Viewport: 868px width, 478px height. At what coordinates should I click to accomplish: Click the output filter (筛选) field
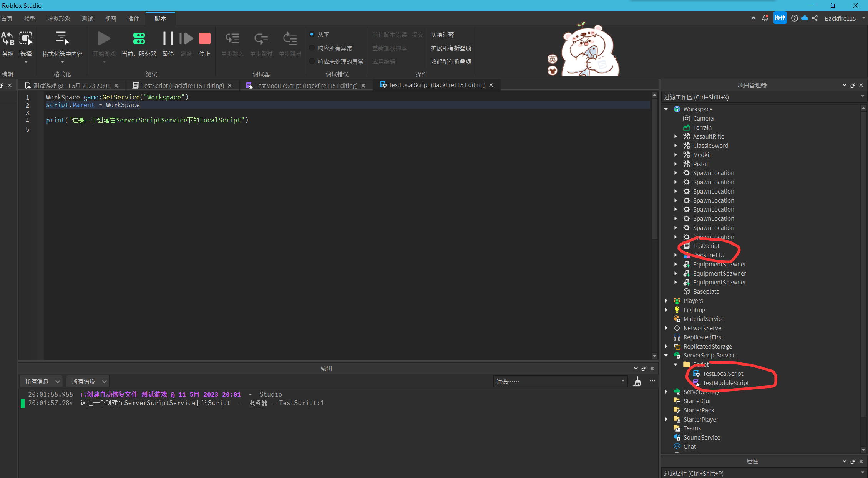coord(560,381)
